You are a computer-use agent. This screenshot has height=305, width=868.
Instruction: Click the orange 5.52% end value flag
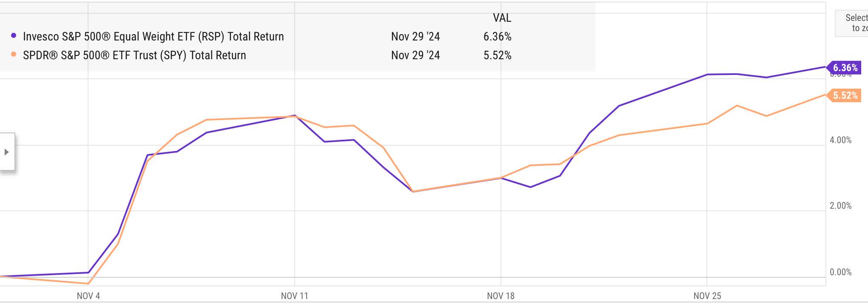point(843,95)
